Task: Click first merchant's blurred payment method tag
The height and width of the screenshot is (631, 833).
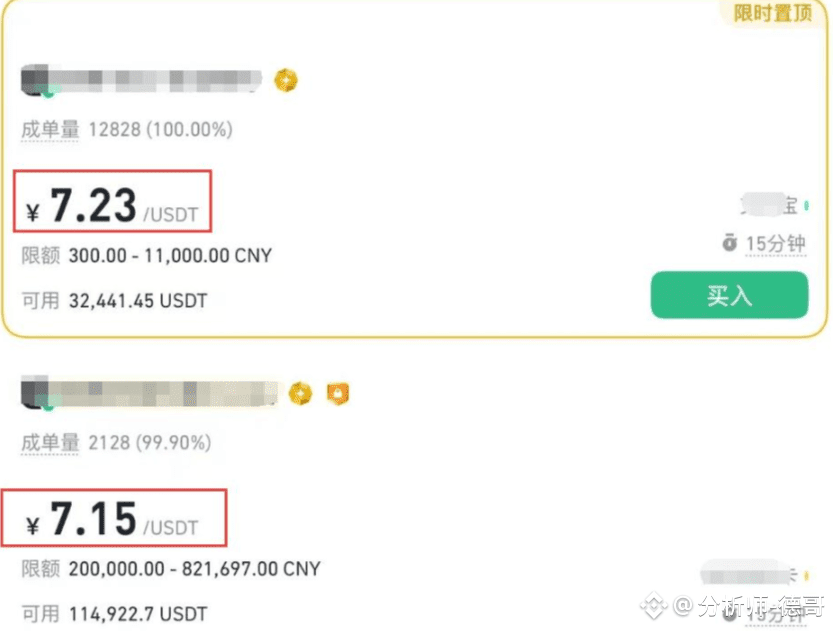Action: pyautogui.click(x=775, y=204)
